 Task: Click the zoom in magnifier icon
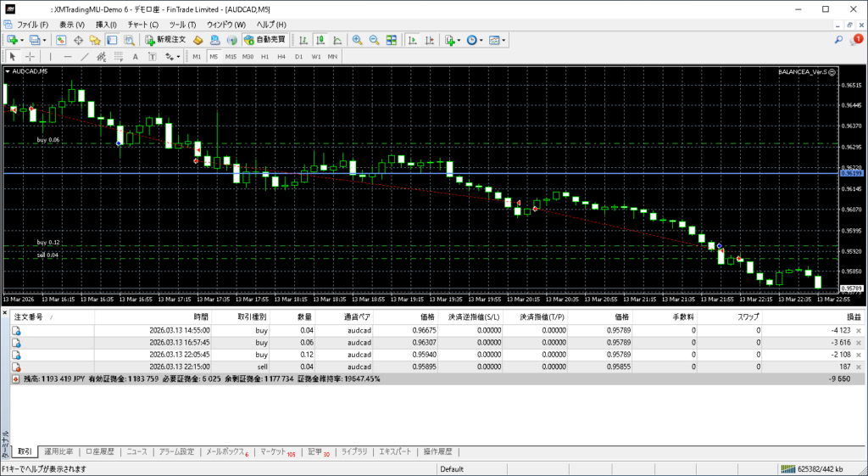point(358,40)
